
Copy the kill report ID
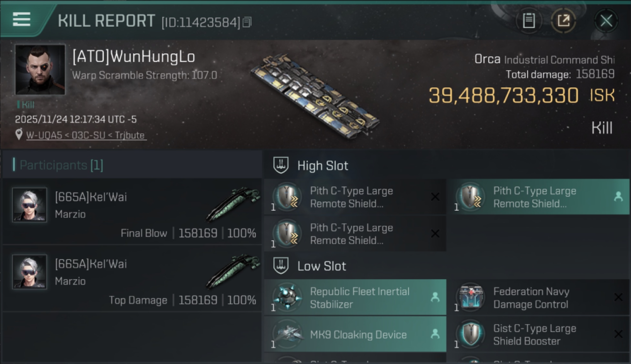247,22
